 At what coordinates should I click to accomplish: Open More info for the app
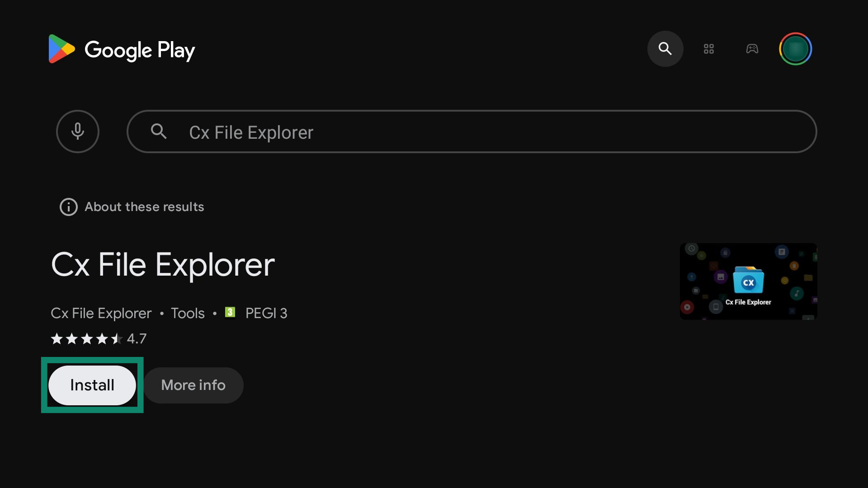tap(193, 385)
